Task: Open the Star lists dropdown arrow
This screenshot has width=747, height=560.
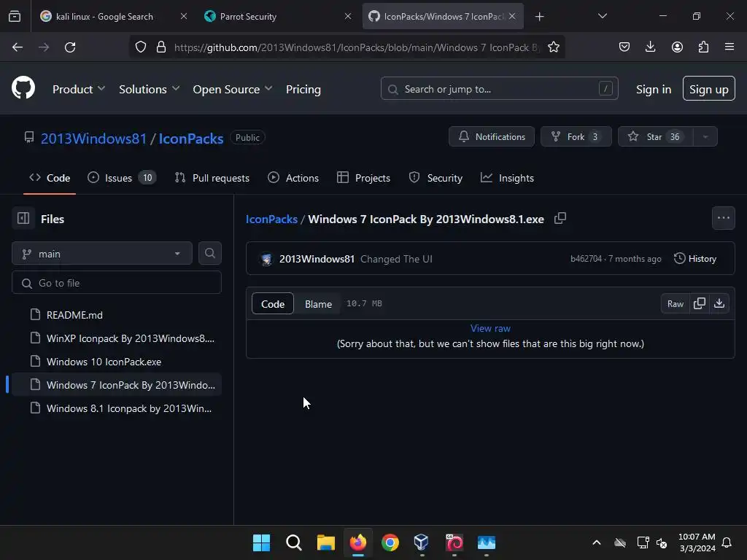Action: [705, 136]
